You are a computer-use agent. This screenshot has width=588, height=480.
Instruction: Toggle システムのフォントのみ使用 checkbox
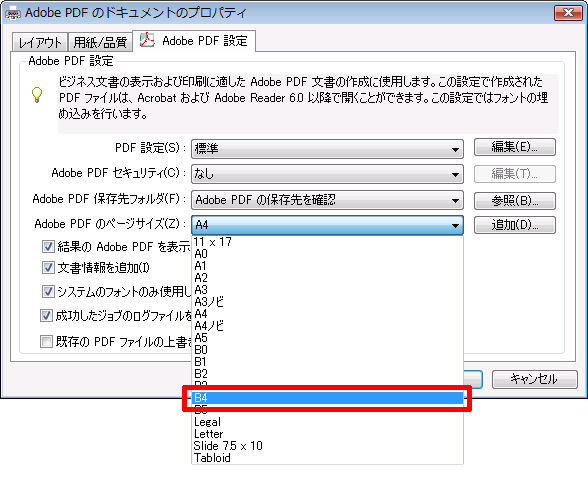click(48, 291)
